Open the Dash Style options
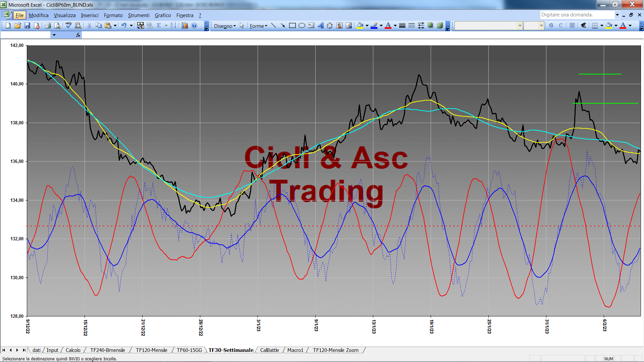 412,25
